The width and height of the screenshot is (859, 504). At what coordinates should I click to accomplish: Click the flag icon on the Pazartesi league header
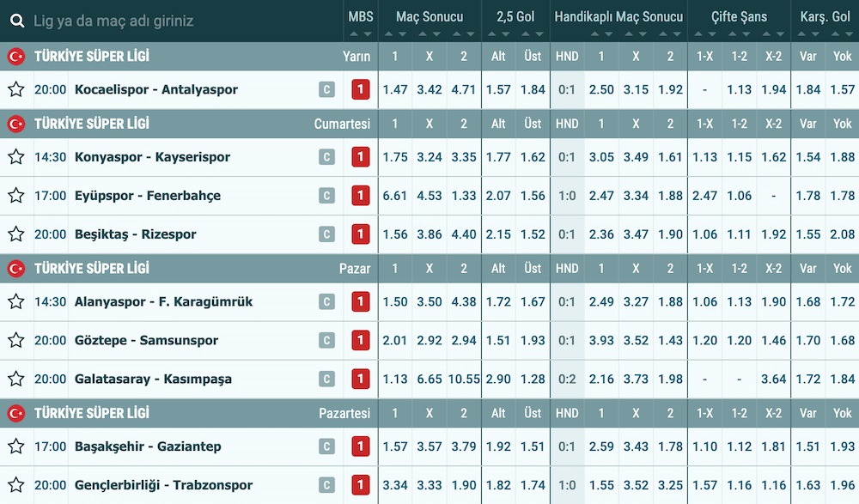coord(17,413)
